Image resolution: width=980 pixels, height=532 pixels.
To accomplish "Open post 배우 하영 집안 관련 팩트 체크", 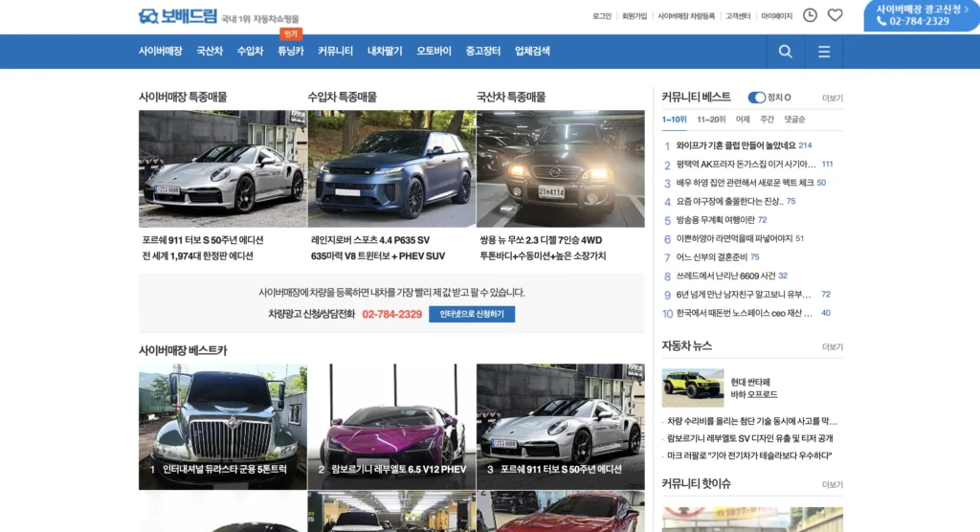I will [745, 183].
